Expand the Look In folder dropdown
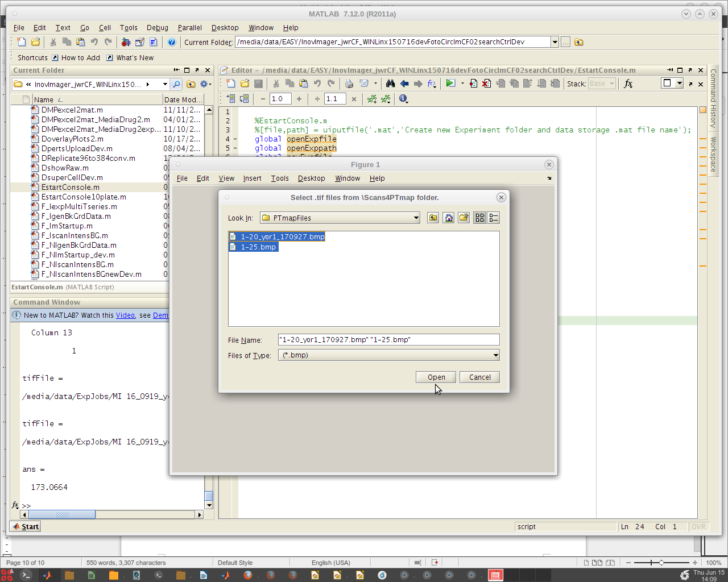 pyautogui.click(x=416, y=218)
